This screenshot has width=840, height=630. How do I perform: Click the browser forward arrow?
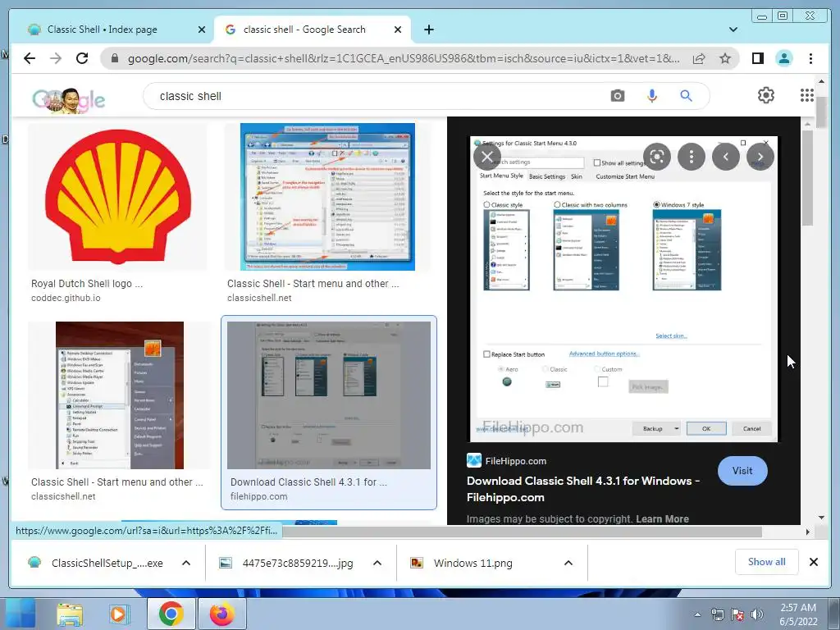56,58
